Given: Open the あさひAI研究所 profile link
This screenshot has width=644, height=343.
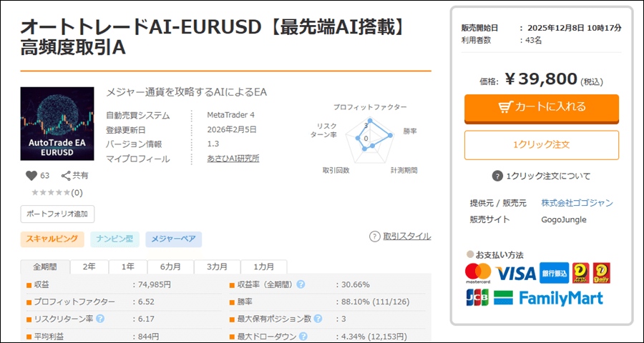Looking at the screenshot, I should tap(233, 159).
